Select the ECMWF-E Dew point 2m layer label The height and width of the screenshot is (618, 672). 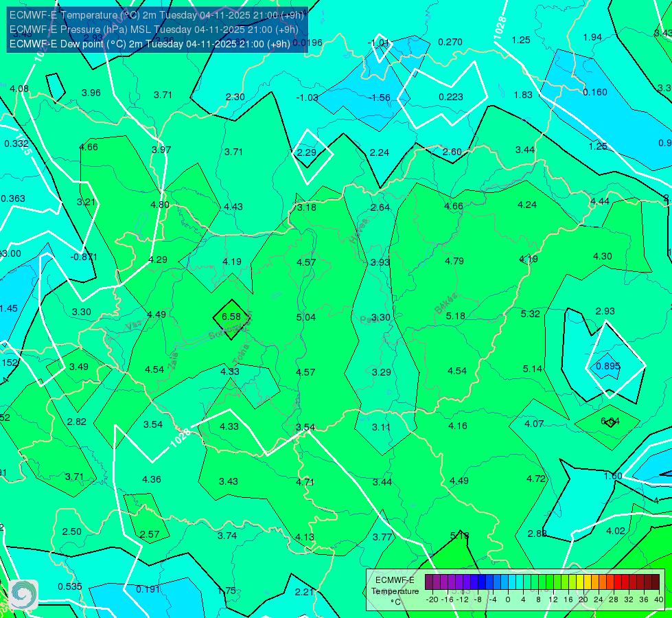150,44
